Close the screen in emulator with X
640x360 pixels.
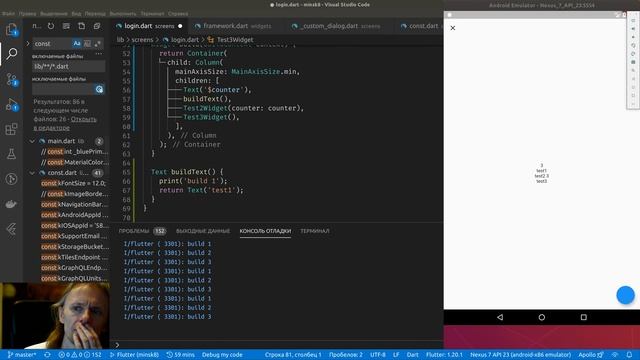click(x=453, y=28)
